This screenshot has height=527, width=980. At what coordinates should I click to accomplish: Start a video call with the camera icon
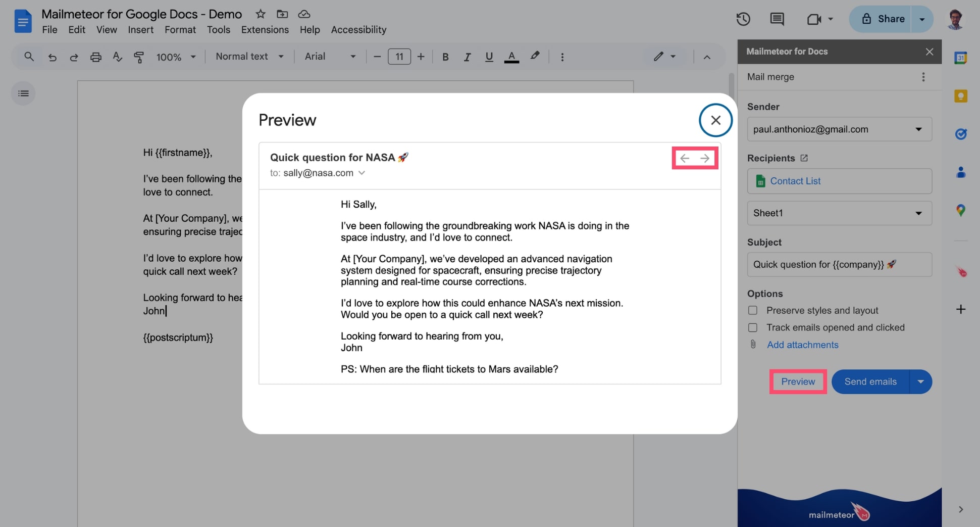pyautogui.click(x=814, y=19)
